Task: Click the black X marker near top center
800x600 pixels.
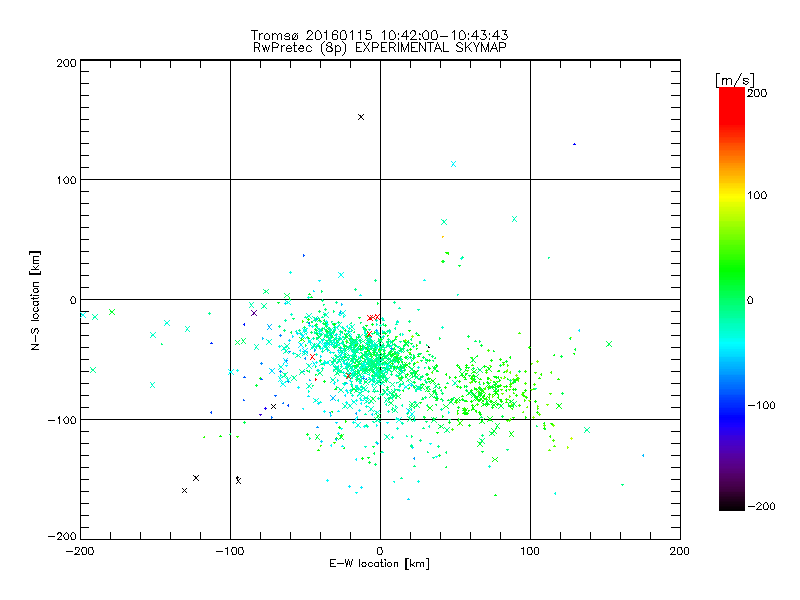Action: pos(361,117)
